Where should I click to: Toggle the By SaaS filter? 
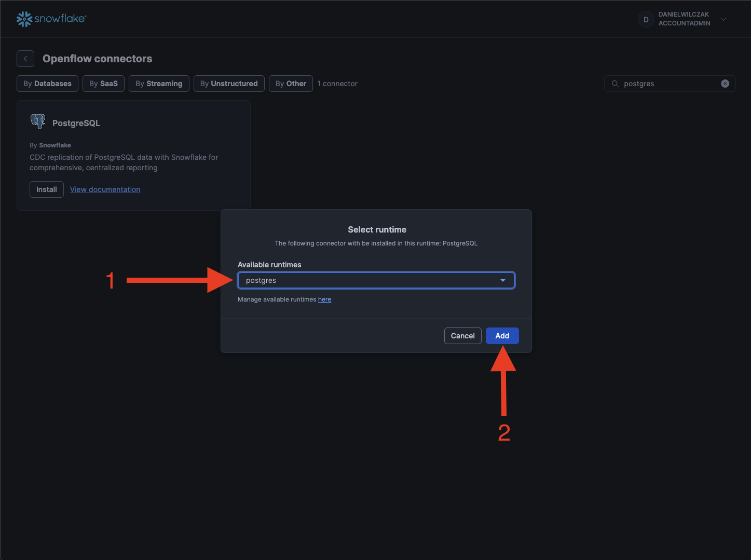[103, 84]
